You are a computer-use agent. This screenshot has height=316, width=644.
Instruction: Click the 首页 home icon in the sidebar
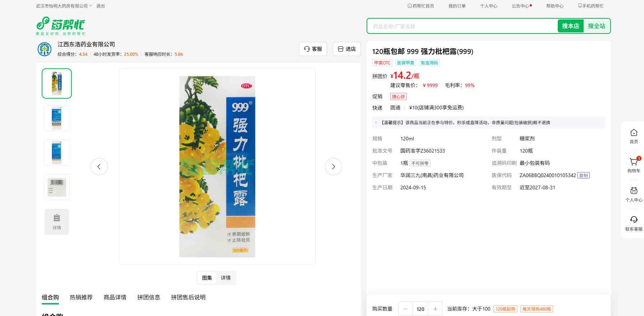click(634, 133)
